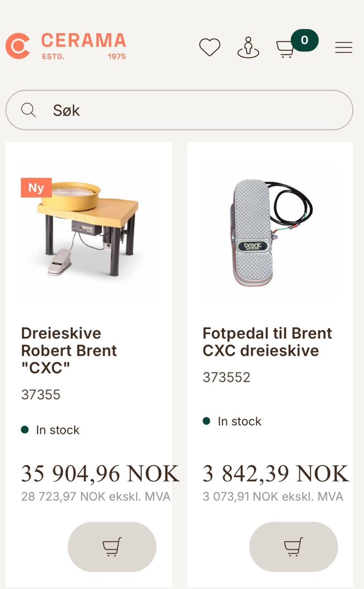This screenshot has width=364, height=589.
Task: Open the Brent foot pedal image
Action: point(270,231)
